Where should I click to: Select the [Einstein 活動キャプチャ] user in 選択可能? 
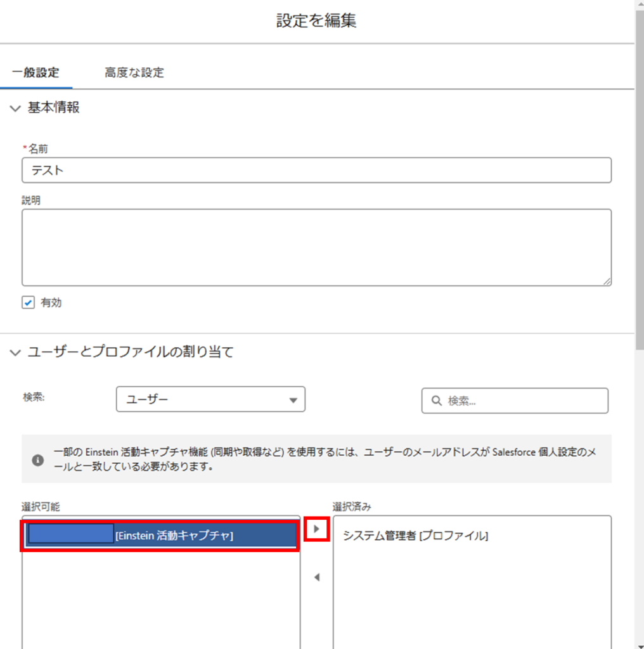pos(161,536)
